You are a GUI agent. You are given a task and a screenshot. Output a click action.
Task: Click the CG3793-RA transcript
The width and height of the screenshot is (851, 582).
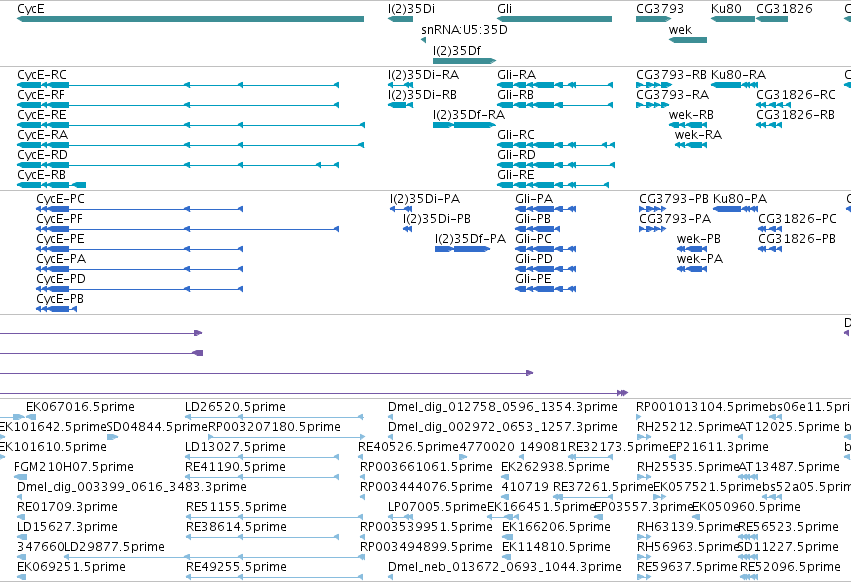click(x=652, y=105)
